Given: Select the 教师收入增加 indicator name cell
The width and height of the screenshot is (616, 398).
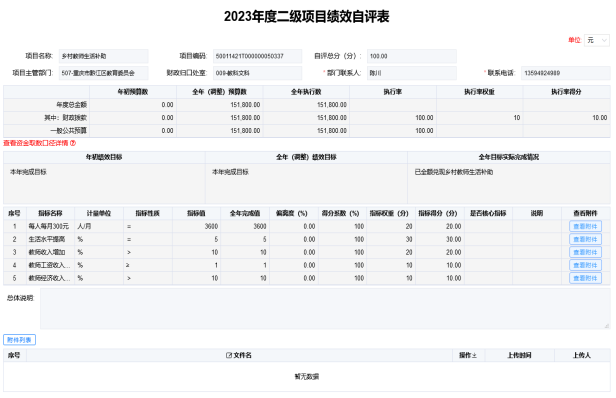Looking at the screenshot, I should coord(50,252).
